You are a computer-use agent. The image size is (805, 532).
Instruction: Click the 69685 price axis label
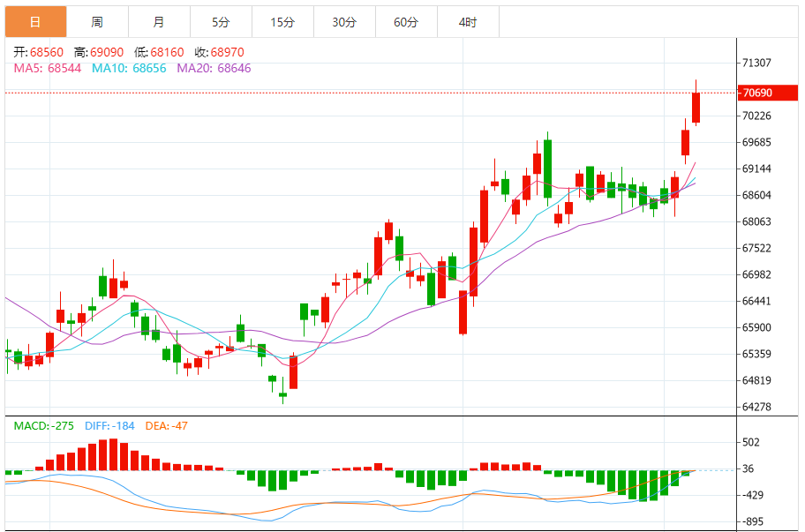(756, 142)
